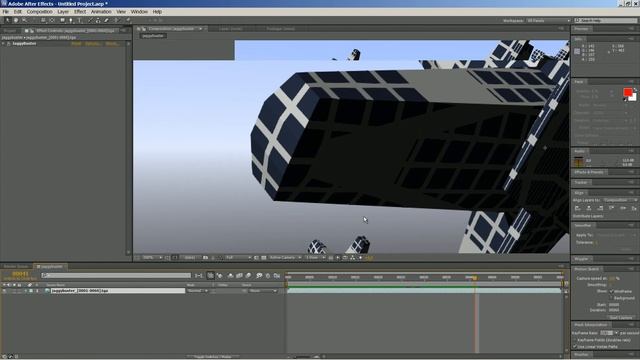Select the Brush tool
The image size is (640, 360).
[90, 20]
